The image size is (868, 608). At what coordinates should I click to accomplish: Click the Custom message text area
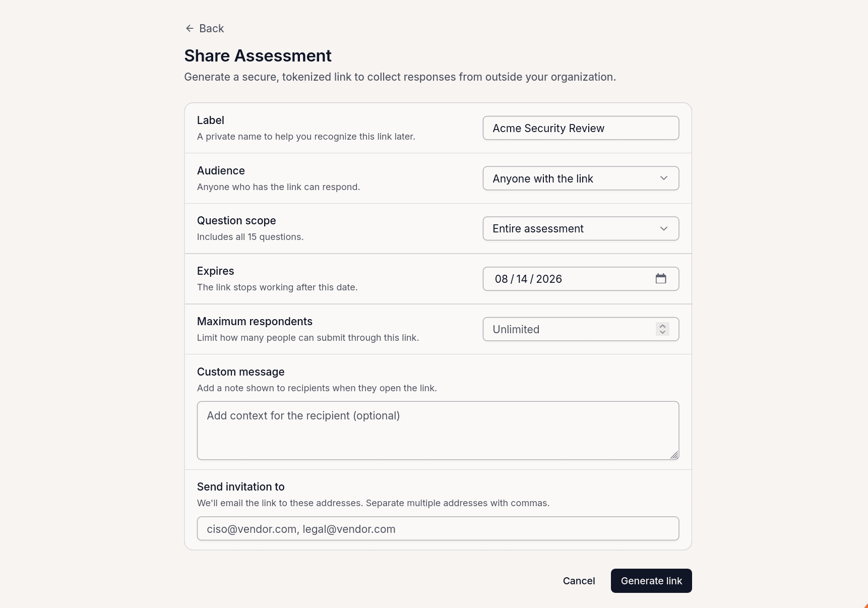438,431
